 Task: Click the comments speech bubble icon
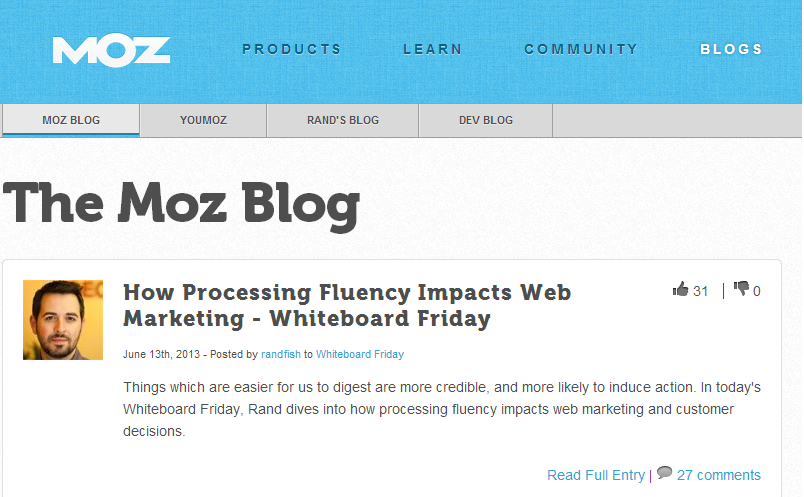[x=665, y=472]
